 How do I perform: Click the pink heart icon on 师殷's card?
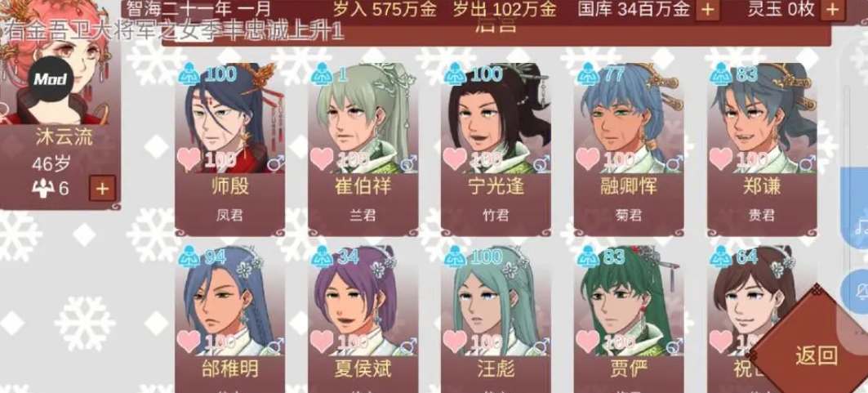pyautogui.click(x=188, y=159)
